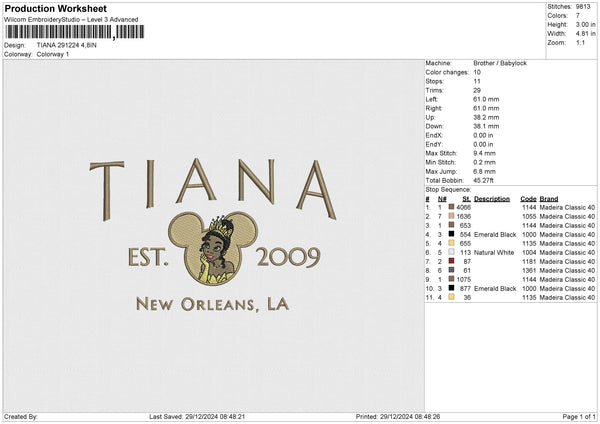Click the black swatch in stop 4 (554 stitches)

(452, 234)
